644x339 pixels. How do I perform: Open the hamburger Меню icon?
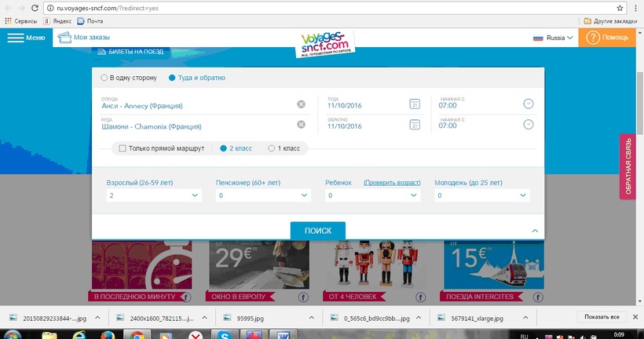pyautogui.click(x=16, y=38)
